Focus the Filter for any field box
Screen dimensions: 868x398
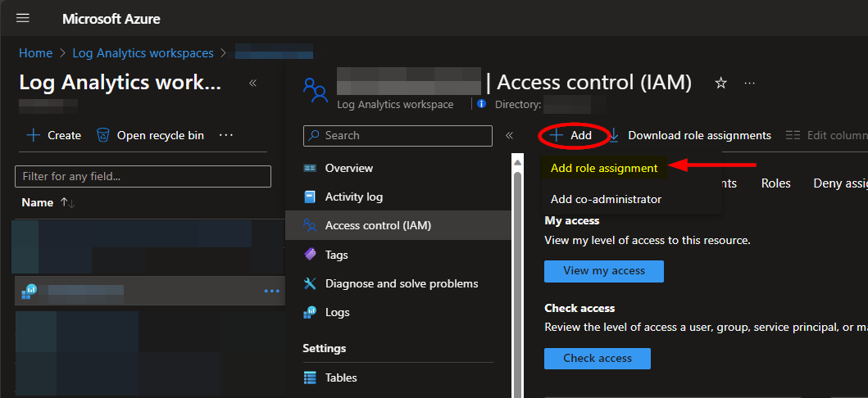143,176
